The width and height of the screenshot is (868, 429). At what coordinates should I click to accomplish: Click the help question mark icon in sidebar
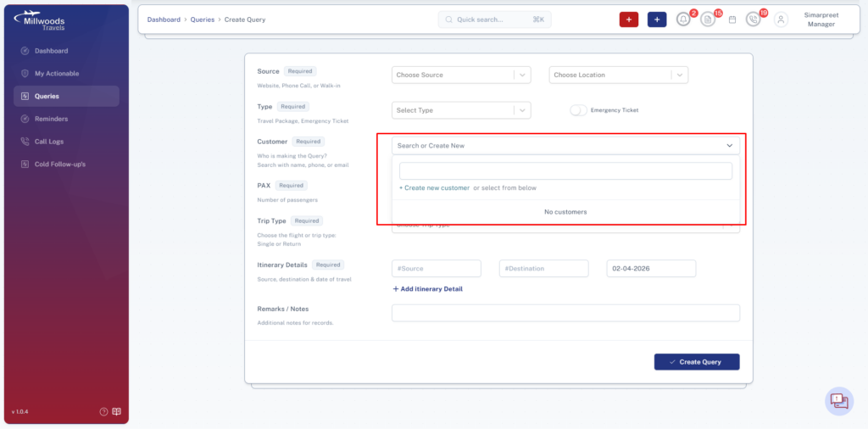[103, 412]
